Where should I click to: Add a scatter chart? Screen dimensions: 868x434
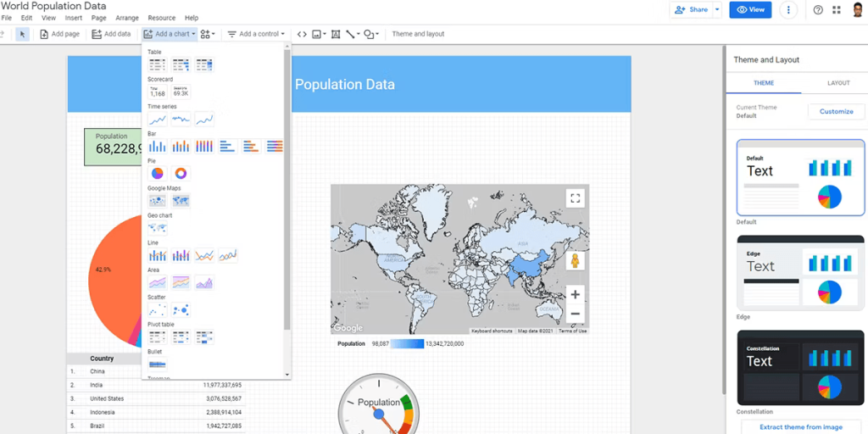click(x=157, y=310)
